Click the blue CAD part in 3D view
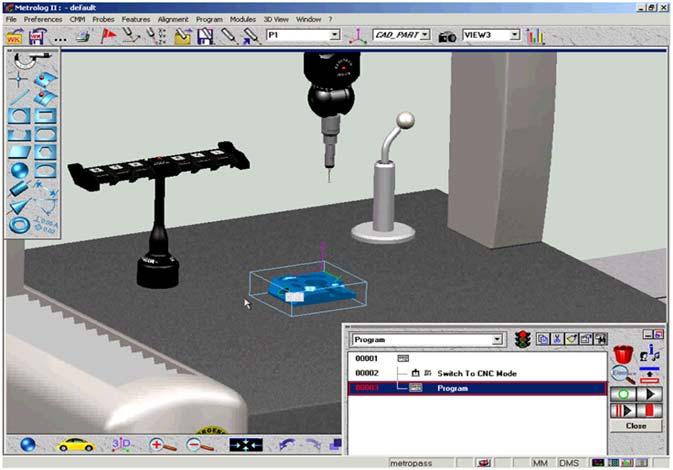The width and height of the screenshot is (673, 470). pyautogui.click(x=312, y=287)
